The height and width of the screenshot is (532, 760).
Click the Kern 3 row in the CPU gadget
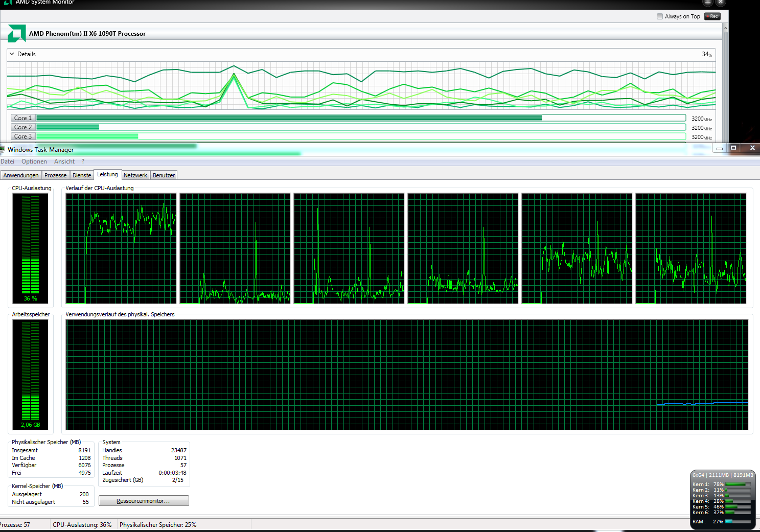pyautogui.click(x=722, y=495)
